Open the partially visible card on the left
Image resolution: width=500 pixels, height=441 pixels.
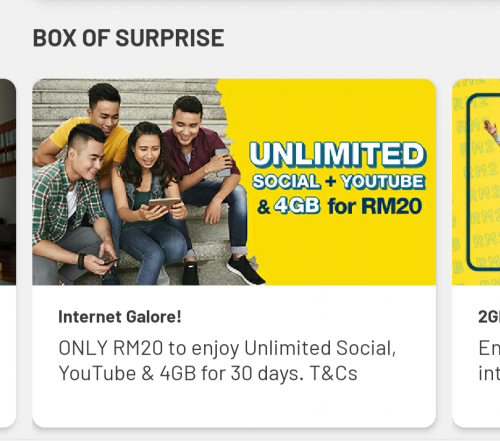pos(8,253)
